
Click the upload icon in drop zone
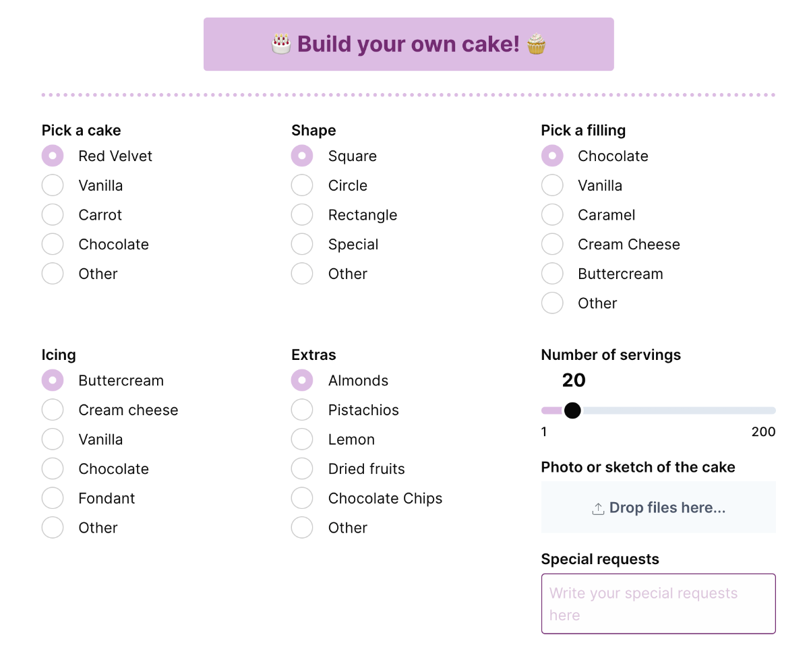(598, 509)
